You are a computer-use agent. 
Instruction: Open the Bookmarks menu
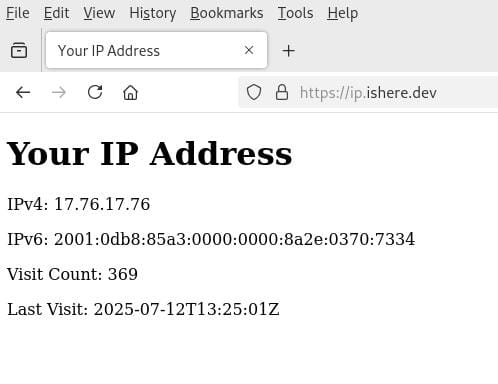227,13
